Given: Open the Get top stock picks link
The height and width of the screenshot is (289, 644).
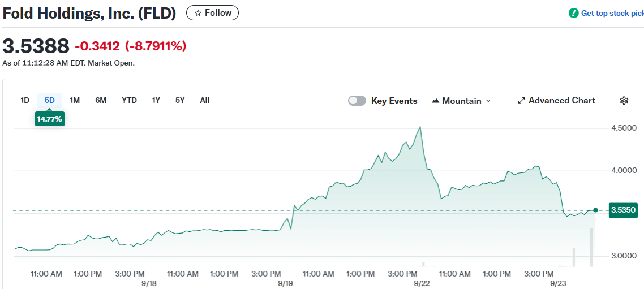Looking at the screenshot, I should point(612,14).
